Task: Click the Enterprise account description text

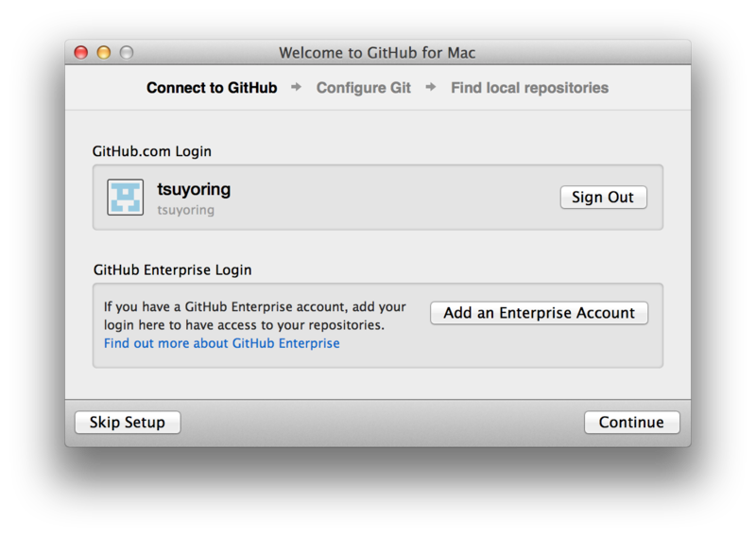Action: 255,316
